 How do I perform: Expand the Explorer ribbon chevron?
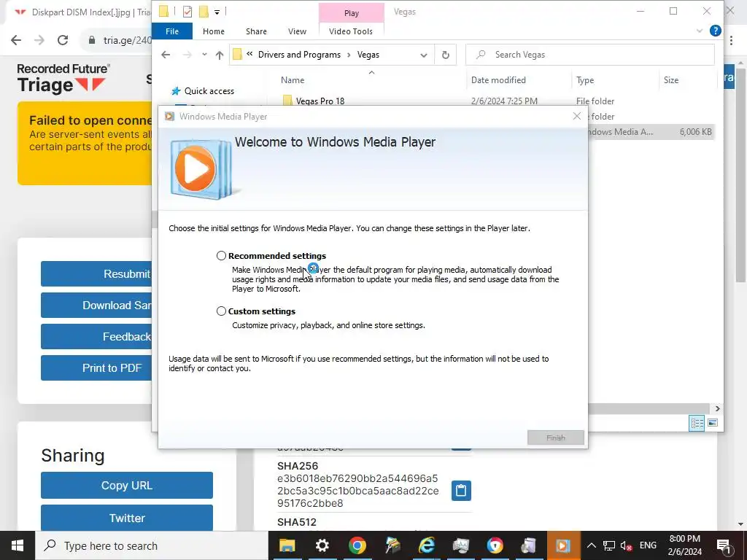699,31
